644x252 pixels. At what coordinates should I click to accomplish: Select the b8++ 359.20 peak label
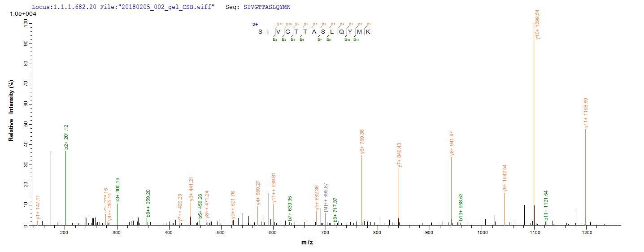pos(148,203)
